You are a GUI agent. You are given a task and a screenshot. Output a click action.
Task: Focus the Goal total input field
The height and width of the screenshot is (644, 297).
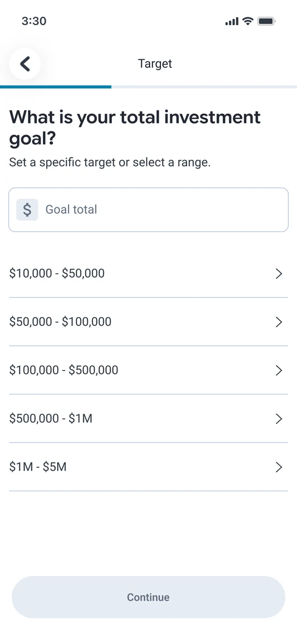point(148,210)
